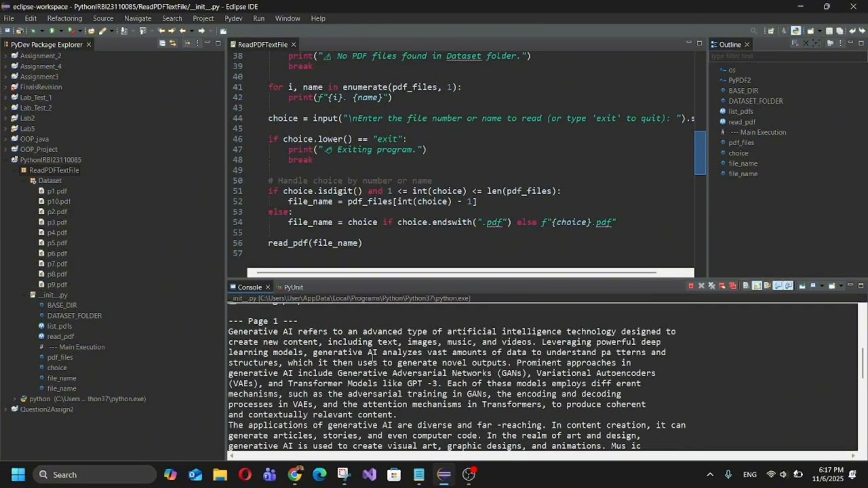Open Outline view menu dots

pos(840,43)
